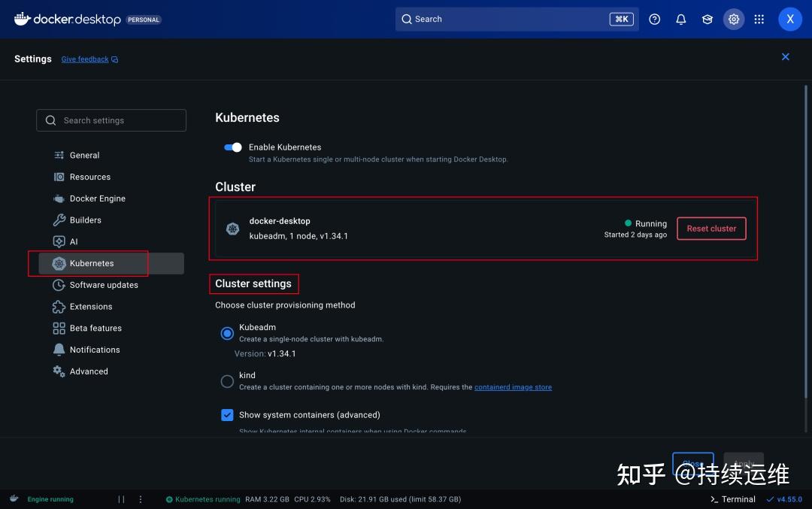Uncheck Show system containers (advanced)
The width and height of the screenshot is (812, 509).
[x=227, y=414]
